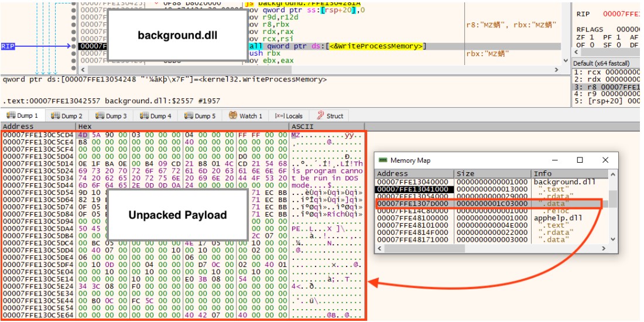Show the Locals tab

coord(305,116)
